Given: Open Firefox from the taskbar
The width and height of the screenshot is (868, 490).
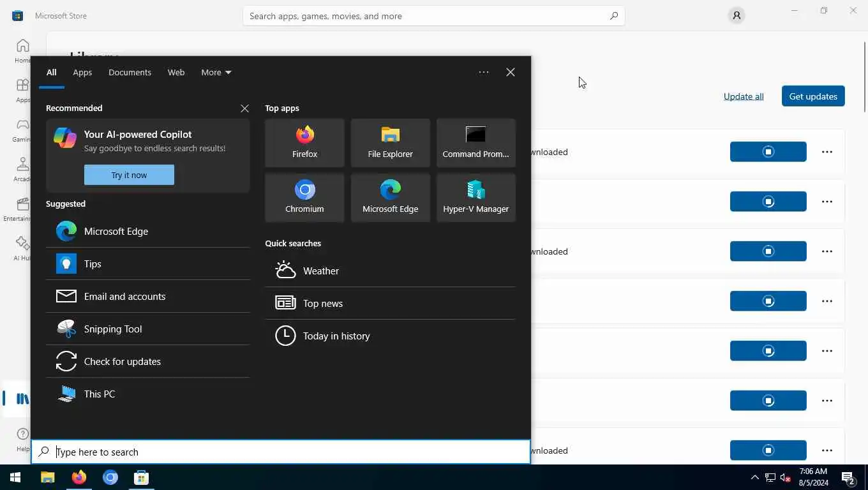Looking at the screenshot, I should click(79, 477).
